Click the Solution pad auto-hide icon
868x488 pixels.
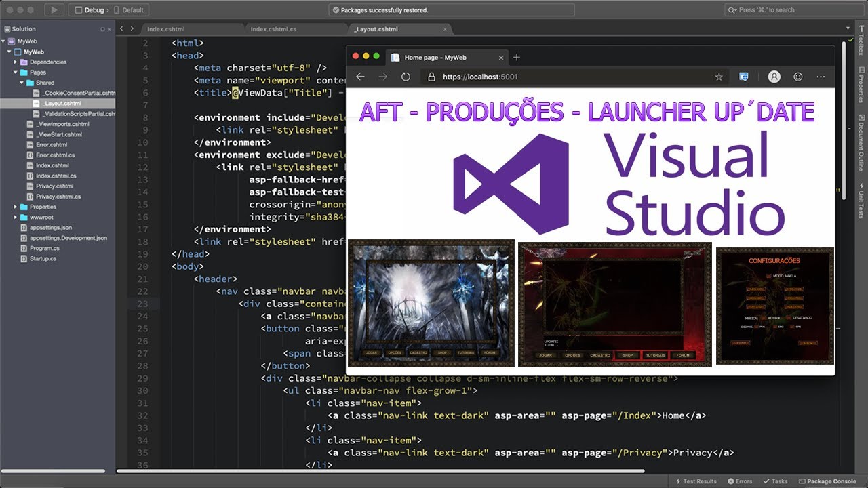point(103,29)
